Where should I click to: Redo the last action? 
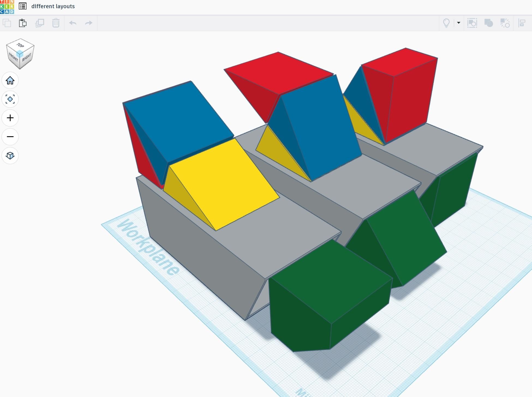(x=89, y=23)
